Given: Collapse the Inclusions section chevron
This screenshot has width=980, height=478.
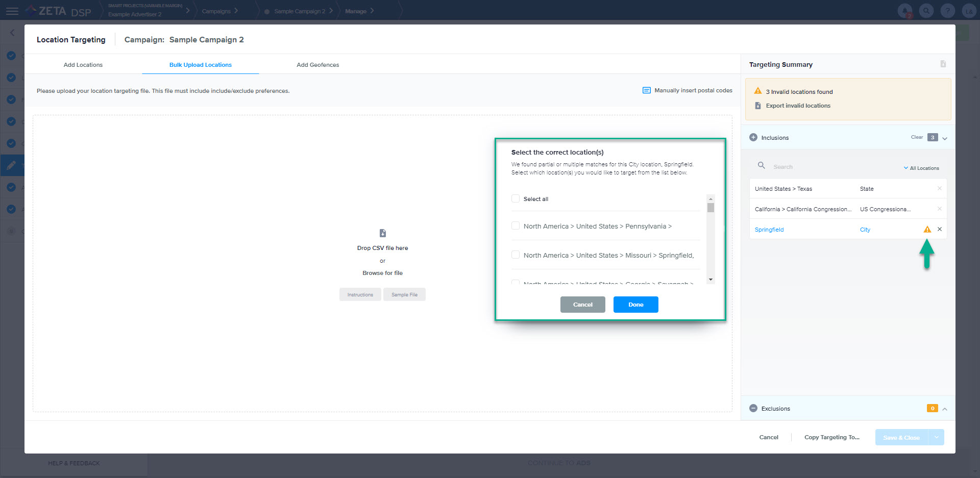Looking at the screenshot, I should point(945,138).
